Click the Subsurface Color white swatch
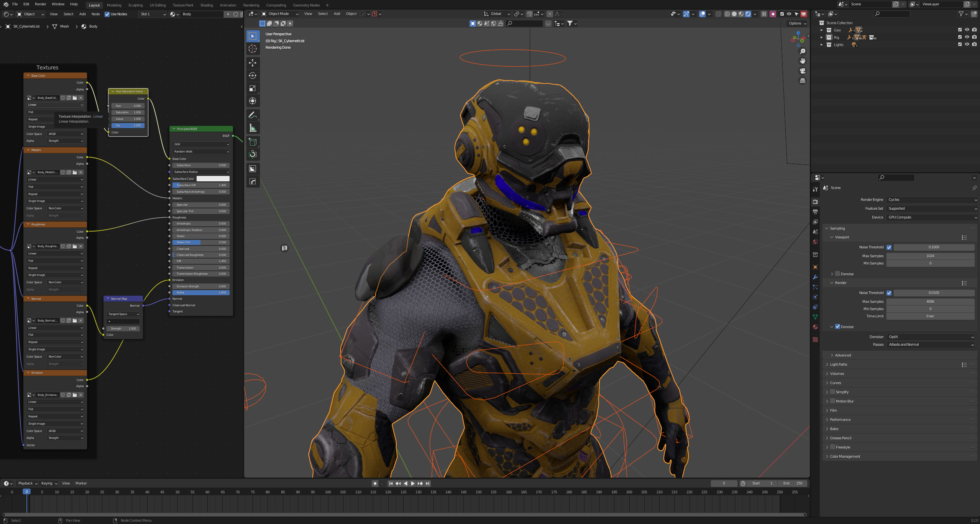The height and width of the screenshot is (524, 980). [x=213, y=179]
